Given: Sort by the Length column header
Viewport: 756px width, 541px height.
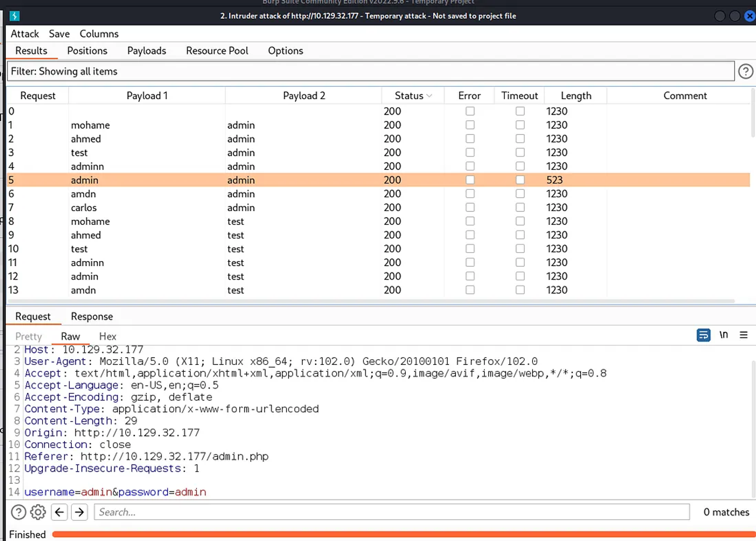Looking at the screenshot, I should [576, 96].
